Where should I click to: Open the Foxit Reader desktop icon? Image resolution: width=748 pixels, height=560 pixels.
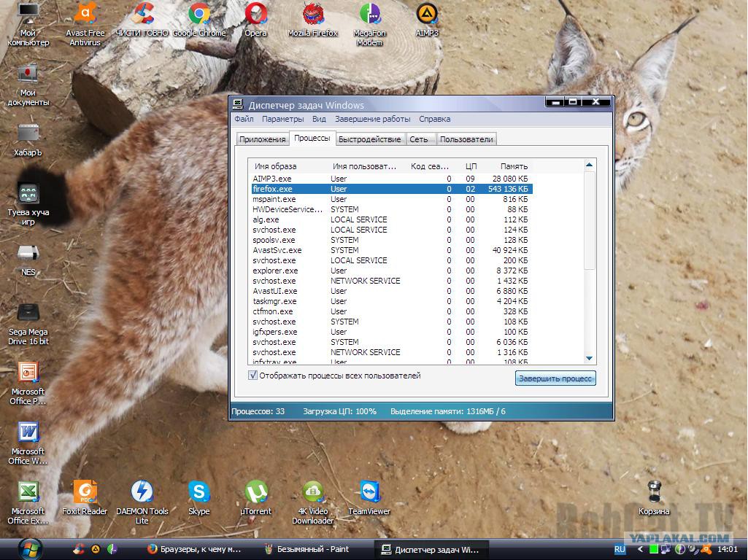85,498
